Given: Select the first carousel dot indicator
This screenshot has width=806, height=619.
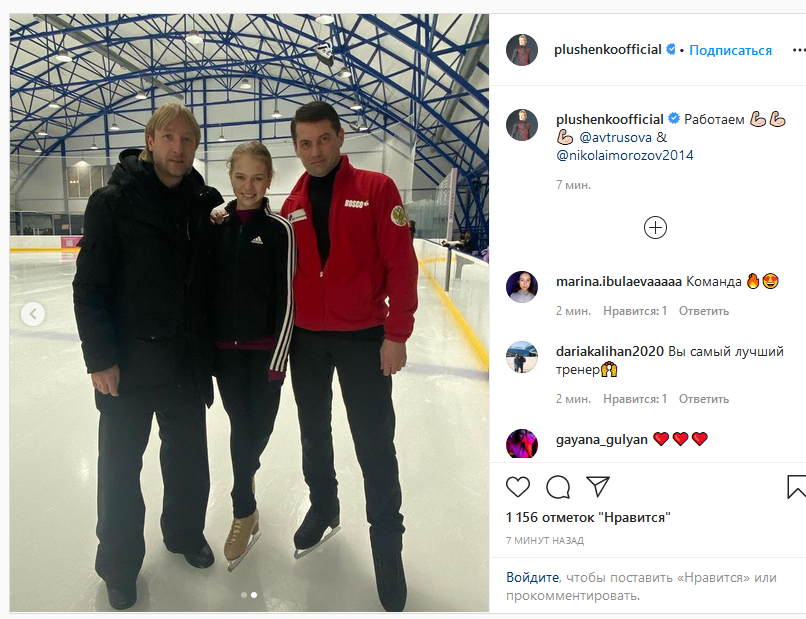Looking at the screenshot, I should [244, 595].
